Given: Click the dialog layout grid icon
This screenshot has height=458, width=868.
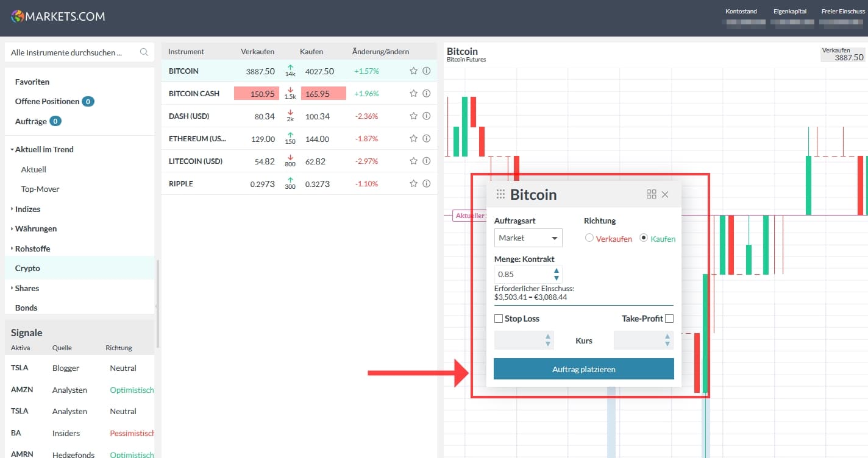Looking at the screenshot, I should coord(652,194).
